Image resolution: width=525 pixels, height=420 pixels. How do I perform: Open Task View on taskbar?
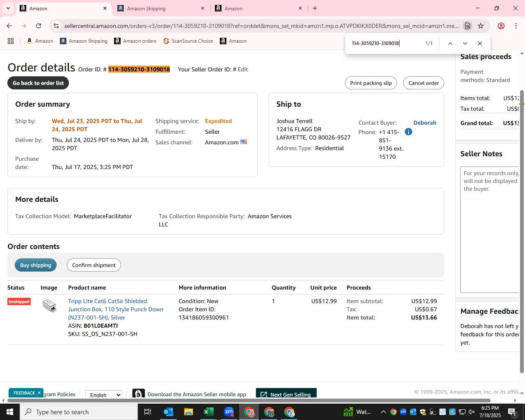pyautogui.click(x=148, y=412)
